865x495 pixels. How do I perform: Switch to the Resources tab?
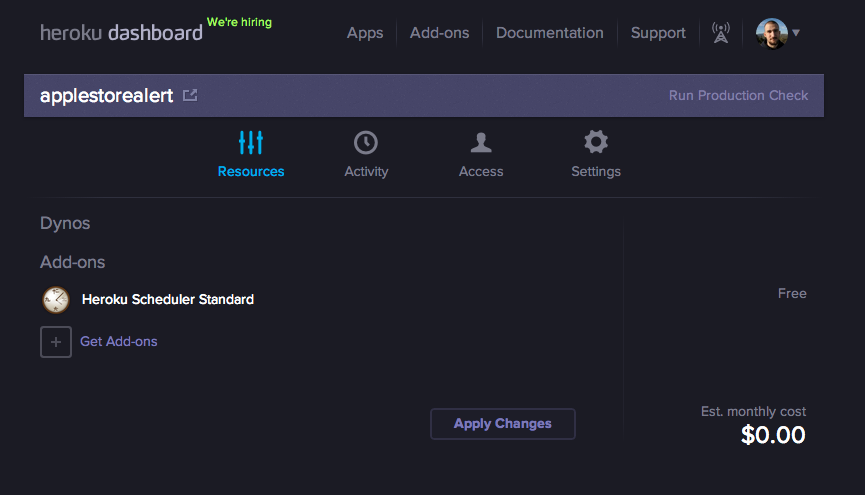coord(251,155)
